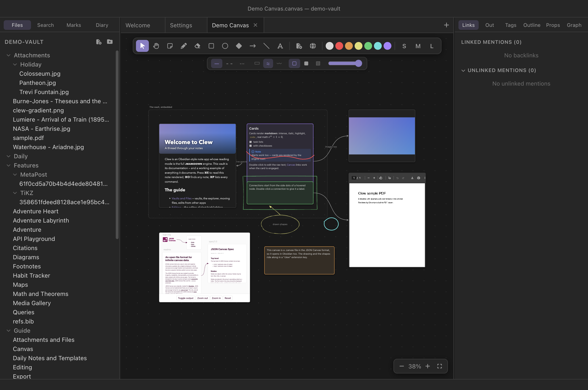Set stroke style to solid line
Image resolution: width=588 pixels, height=390 pixels.
[217, 64]
